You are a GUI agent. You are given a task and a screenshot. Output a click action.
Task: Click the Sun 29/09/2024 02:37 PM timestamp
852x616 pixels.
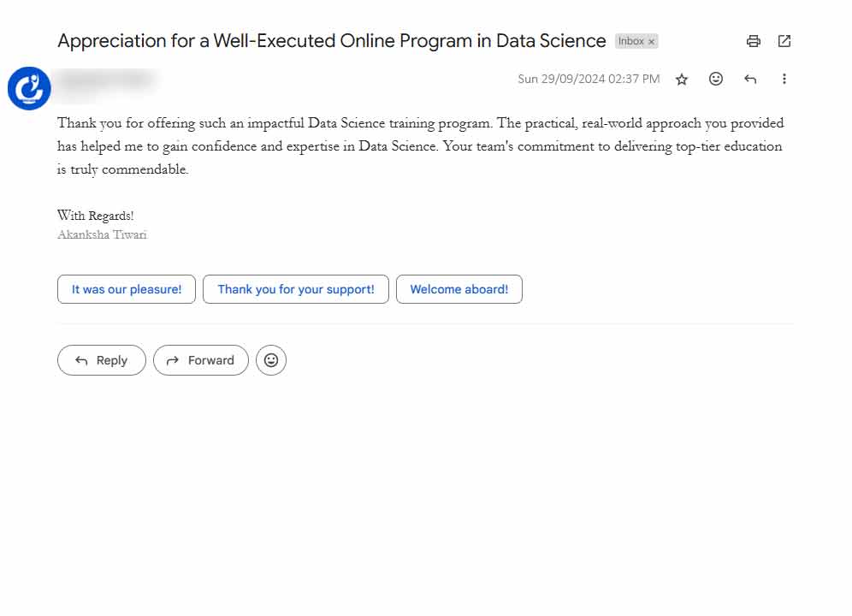(589, 80)
